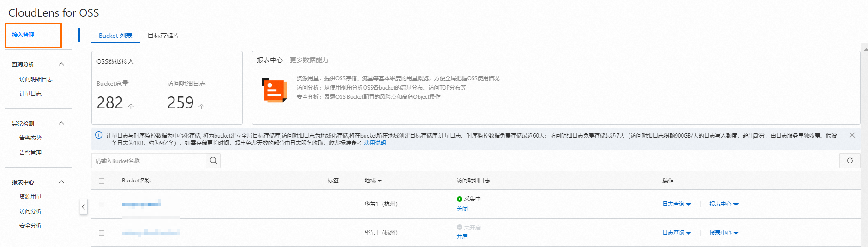Collapse the 异常检测 section

click(x=61, y=123)
